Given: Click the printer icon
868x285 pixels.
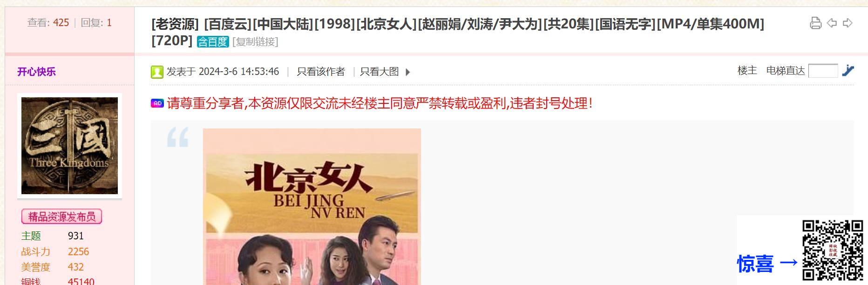Looking at the screenshot, I should [x=815, y=23].
